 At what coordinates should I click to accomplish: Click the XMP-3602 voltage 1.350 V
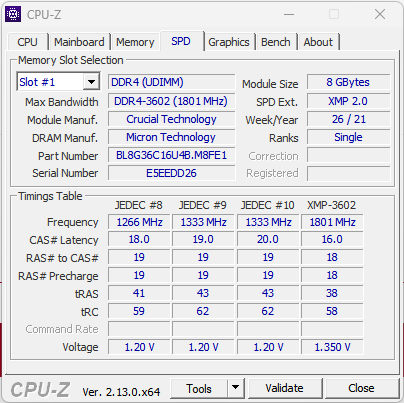pos(332,347)
